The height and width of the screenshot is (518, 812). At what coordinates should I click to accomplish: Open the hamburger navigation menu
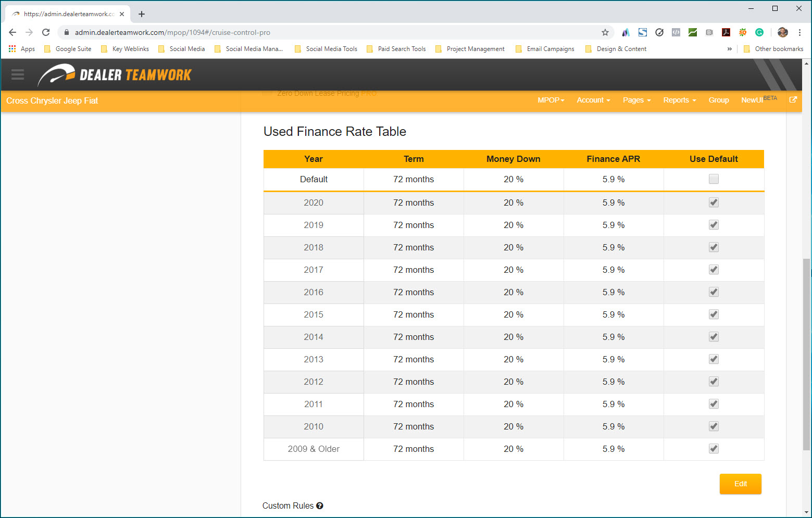click(17, 74)
